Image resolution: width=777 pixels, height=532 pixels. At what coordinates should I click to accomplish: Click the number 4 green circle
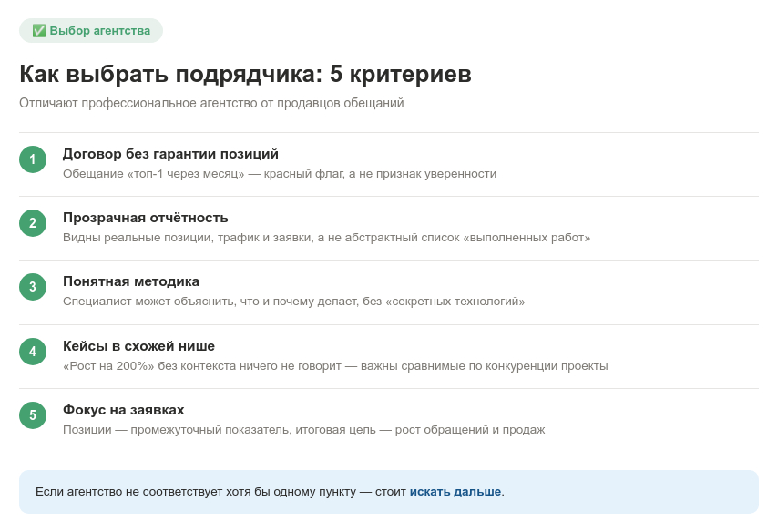coord(33,352)
